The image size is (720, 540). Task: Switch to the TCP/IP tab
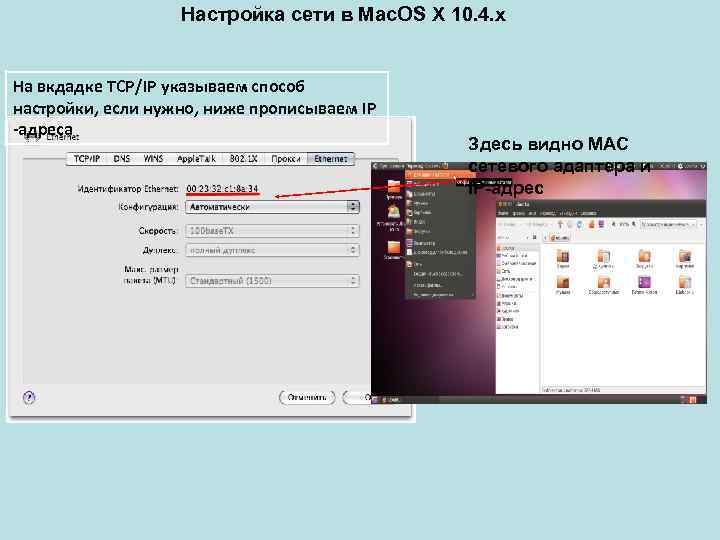point(86,159)
